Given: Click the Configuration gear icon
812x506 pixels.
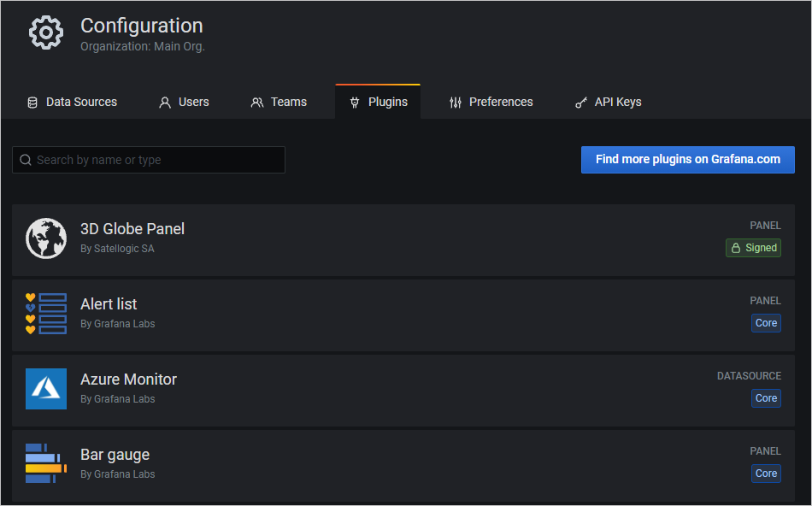Looking at the screenshot, I should click(46, 32).
